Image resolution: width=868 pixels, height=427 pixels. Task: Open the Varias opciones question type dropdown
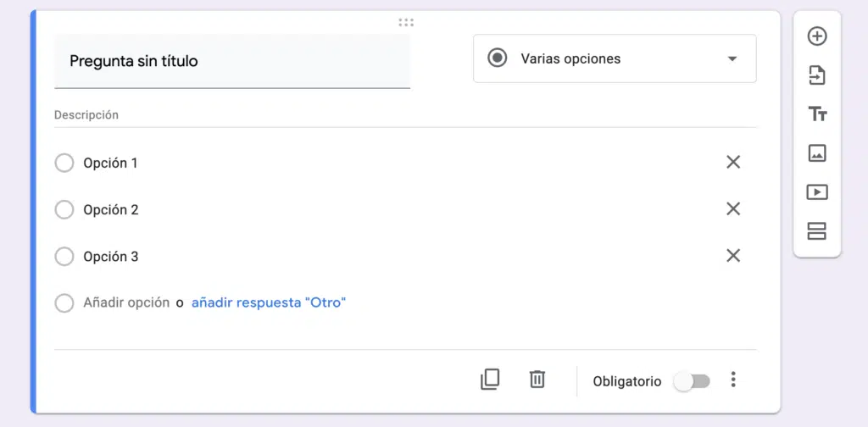pos(615,58)
